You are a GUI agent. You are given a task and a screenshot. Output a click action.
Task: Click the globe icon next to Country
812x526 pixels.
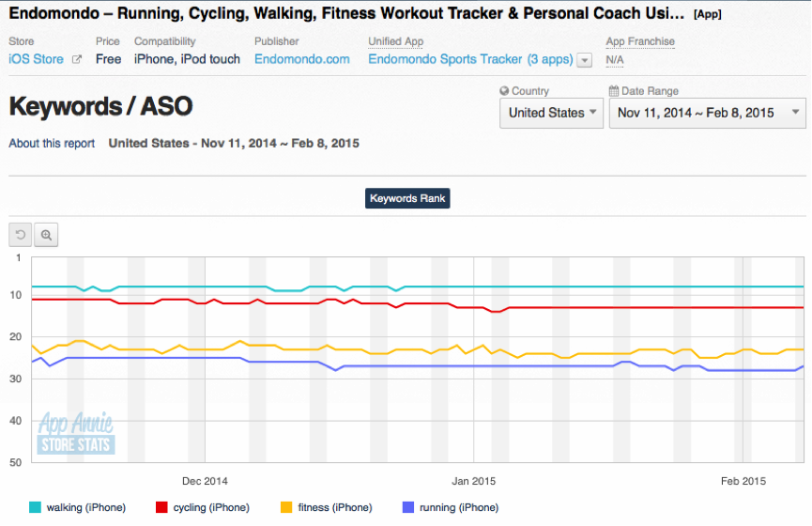click(505, 91)
